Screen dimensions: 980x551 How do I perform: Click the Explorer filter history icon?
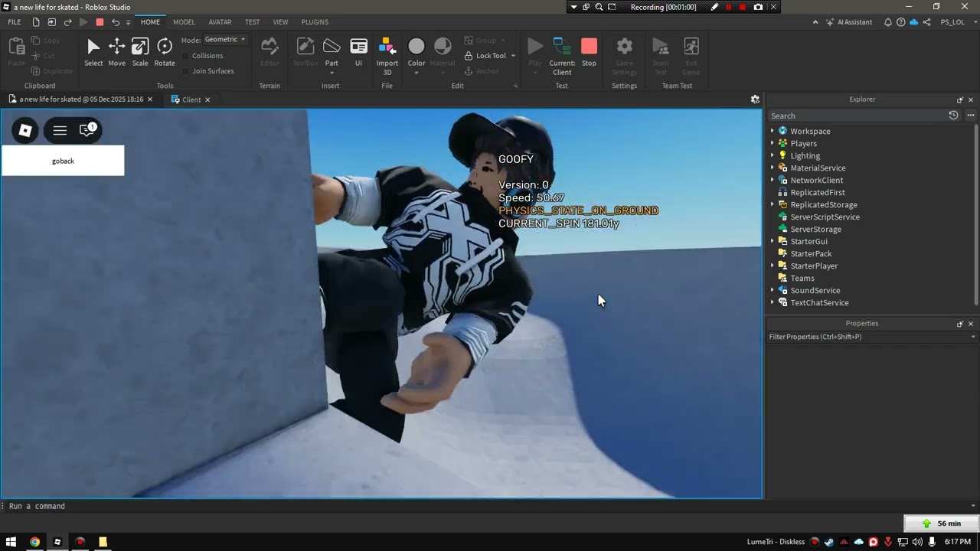click(953, 116)
